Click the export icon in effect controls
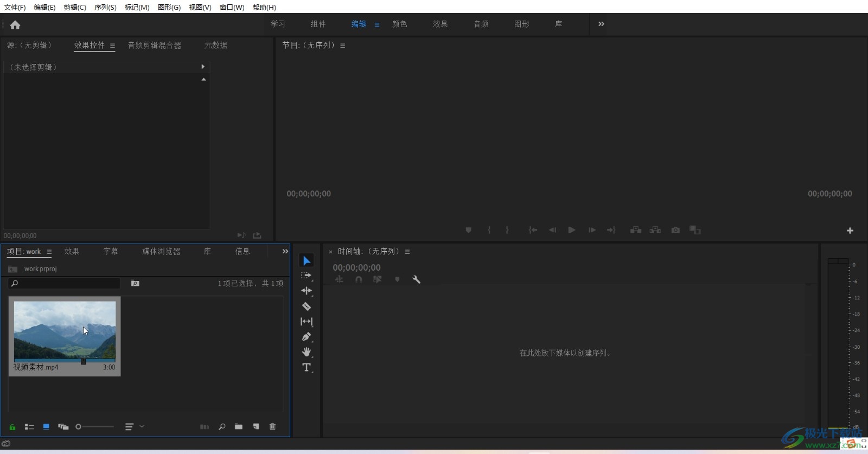 click(x=257, y=235)
